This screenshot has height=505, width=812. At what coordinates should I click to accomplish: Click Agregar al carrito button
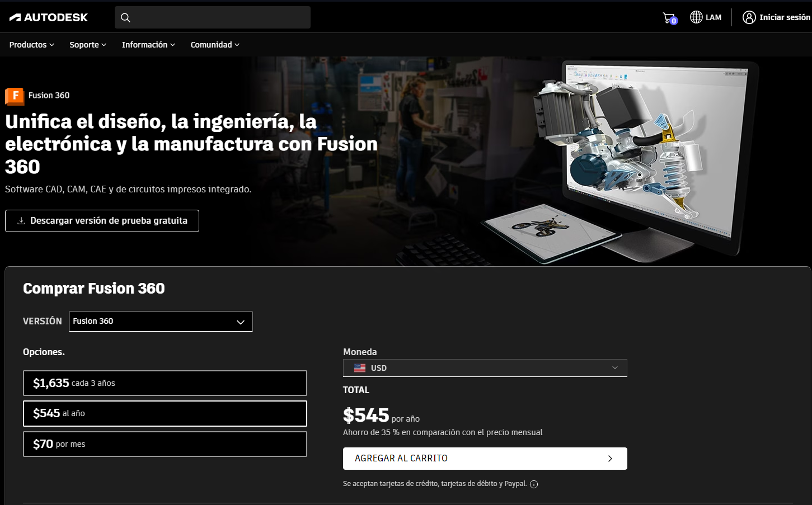point(485,459)
